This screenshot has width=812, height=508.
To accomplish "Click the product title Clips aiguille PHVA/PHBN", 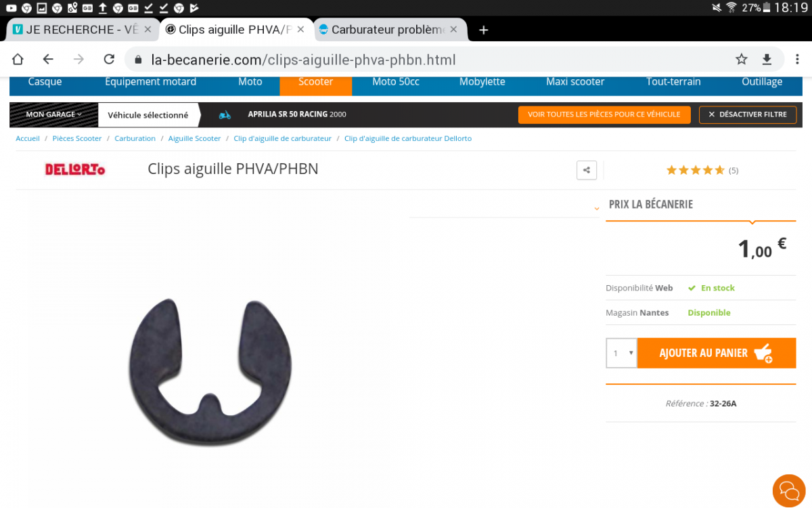I will click(233, 169).
